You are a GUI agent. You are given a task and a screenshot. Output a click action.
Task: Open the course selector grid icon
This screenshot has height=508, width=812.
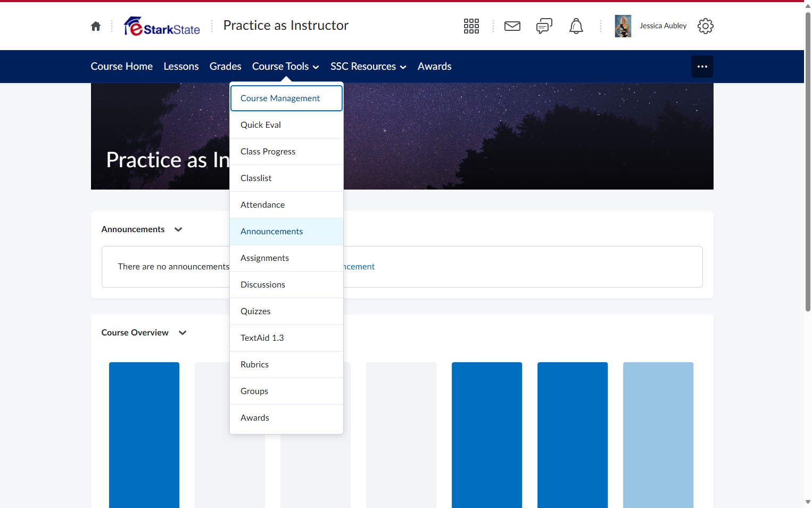pos(471,26)
